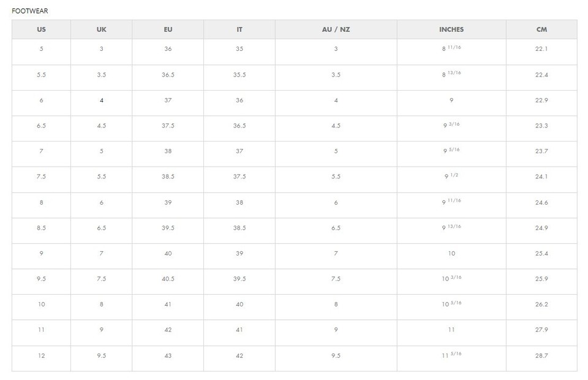The width and height of the screenshot is (588, 380).
Task: Select US size 6.5 cell
Action: [x=41, y=126]
